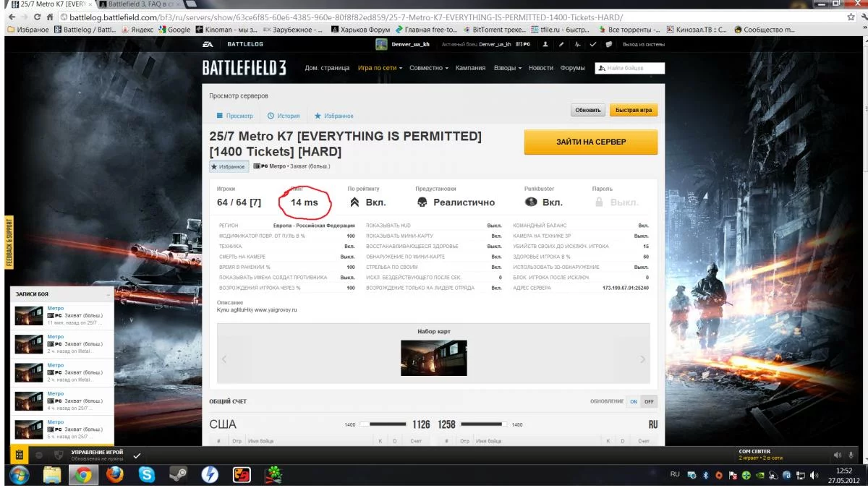This screenshot has width=868, height=488.
Task: Click the США team ticket bar
Action: pyautogui.click(x=383, y=424)
